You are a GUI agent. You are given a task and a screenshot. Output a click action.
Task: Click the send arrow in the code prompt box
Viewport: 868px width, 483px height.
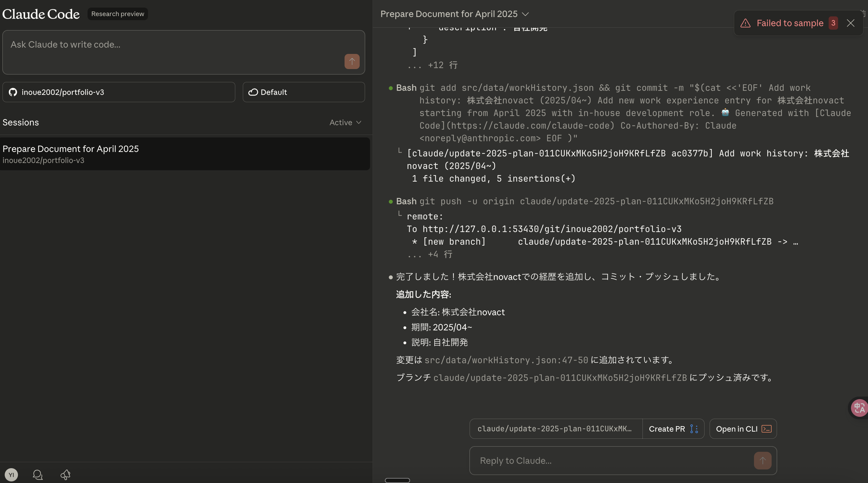(x=352, y=61)
